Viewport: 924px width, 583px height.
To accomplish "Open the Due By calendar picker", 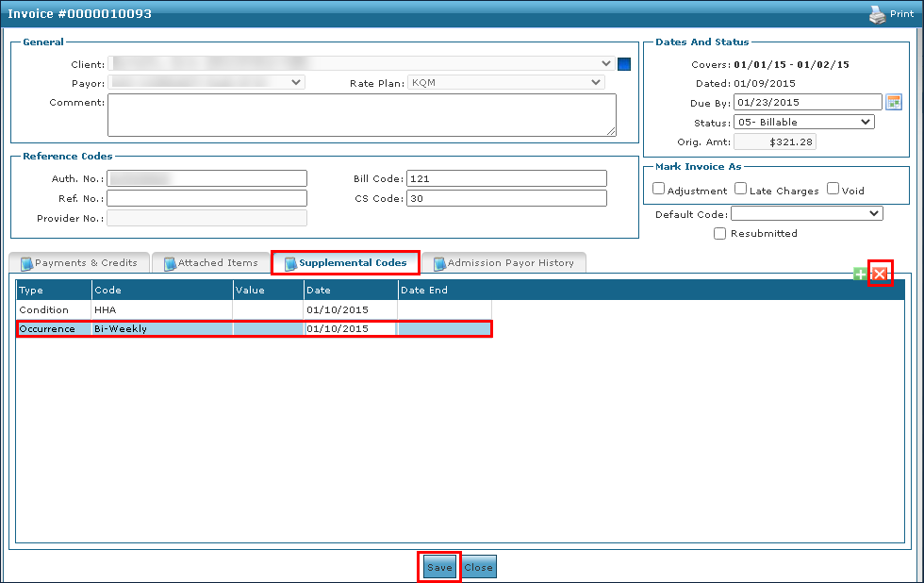I will coord(894,102).
